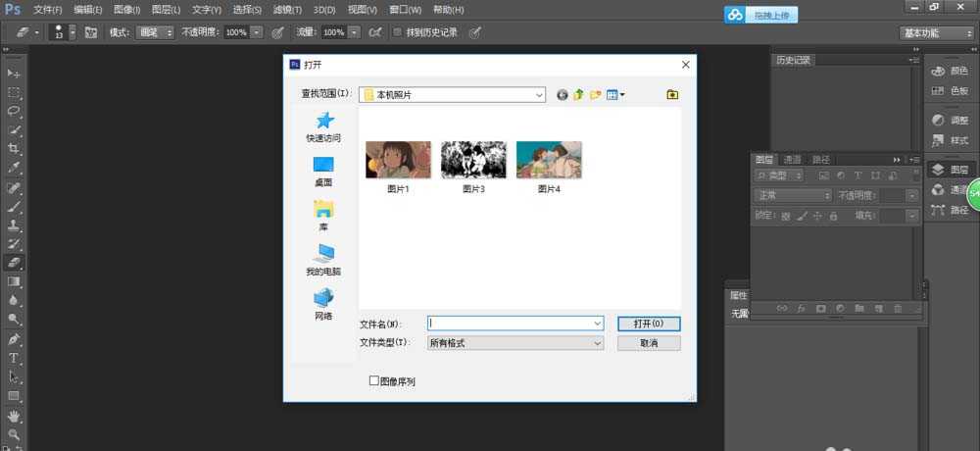Image resolution: width=980 pixels, height=451 pixels.
Task: Open the 文件类型 format dropdown
Action: [597, 343]
